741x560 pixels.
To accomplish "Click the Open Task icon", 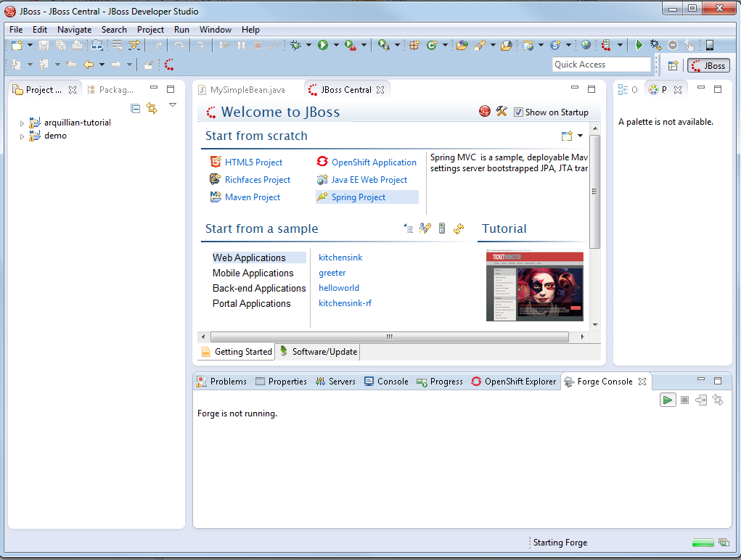I will (x=506, y=45).
